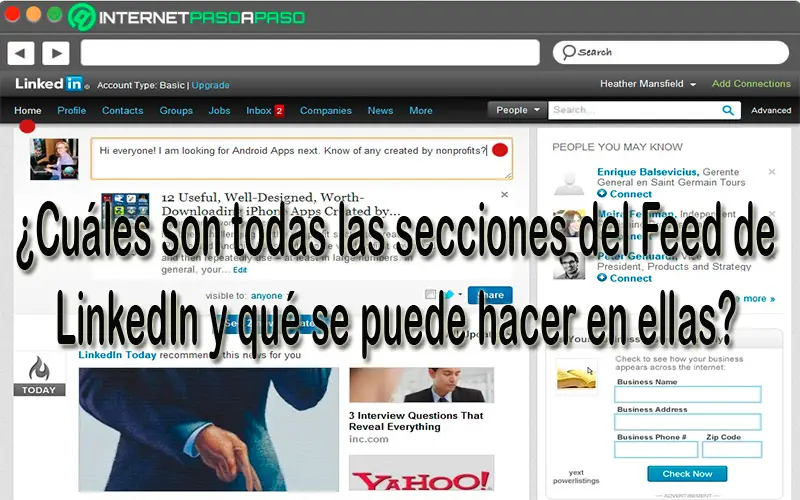
Task: Click the LinkedIn logo
Action: (49, 84)
